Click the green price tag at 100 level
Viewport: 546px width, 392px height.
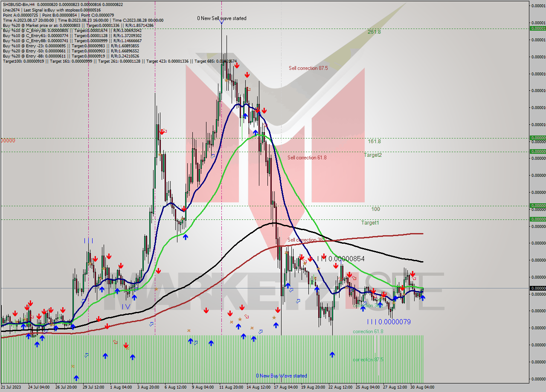[x=537, y=205]
